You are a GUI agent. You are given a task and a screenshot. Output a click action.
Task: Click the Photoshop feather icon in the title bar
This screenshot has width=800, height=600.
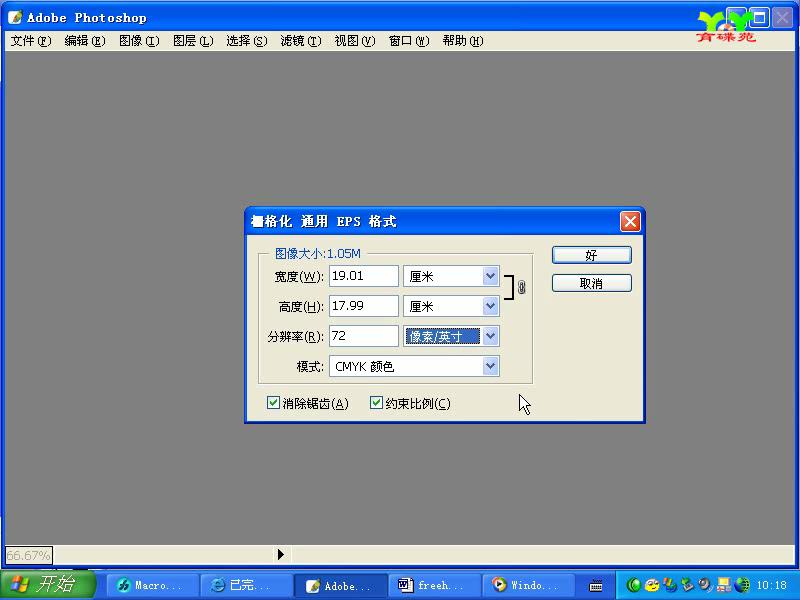tap(15, 17)
